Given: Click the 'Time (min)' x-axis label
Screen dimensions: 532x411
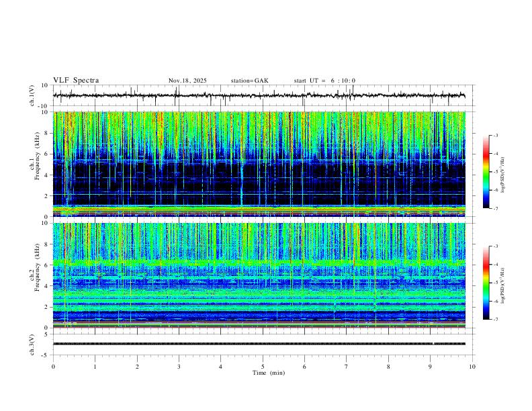Looking at the screenshot, I should pyautogui.click(x=269, y=373).
